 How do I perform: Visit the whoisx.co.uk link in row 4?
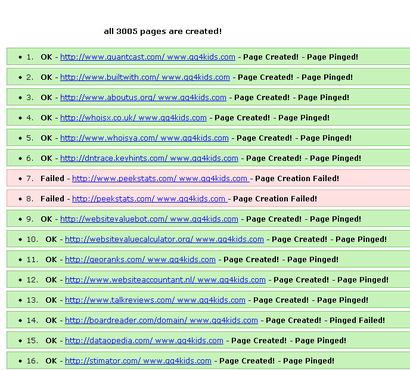click(133, 118)
